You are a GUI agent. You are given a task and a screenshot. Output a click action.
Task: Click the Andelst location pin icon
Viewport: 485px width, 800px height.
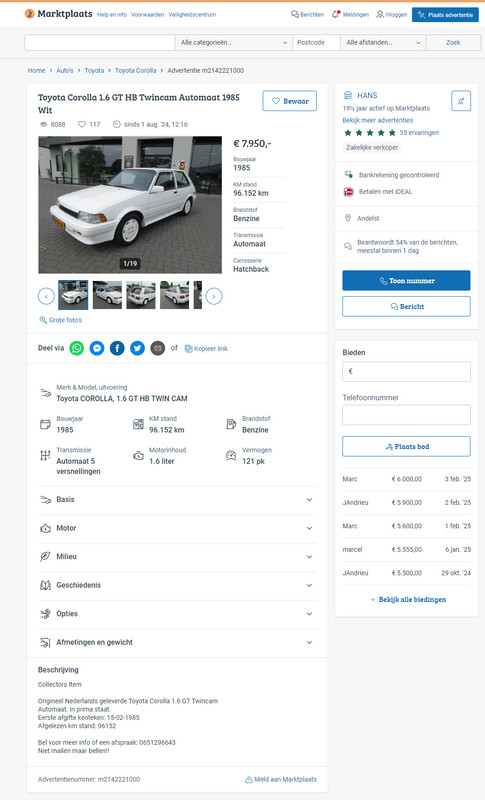click(x=348, y=218)
